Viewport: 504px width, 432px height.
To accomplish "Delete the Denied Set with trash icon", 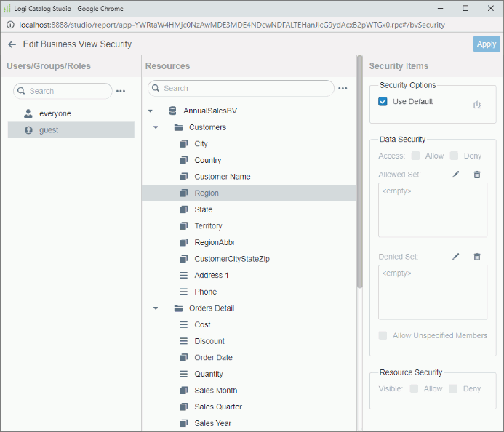I will pyautogui.click(x=477, y=257).
